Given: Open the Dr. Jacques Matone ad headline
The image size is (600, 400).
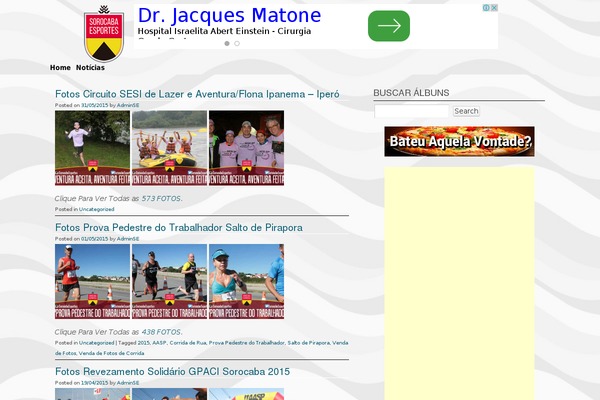Looking at the screenshot, I should click(x=229, y=15).
